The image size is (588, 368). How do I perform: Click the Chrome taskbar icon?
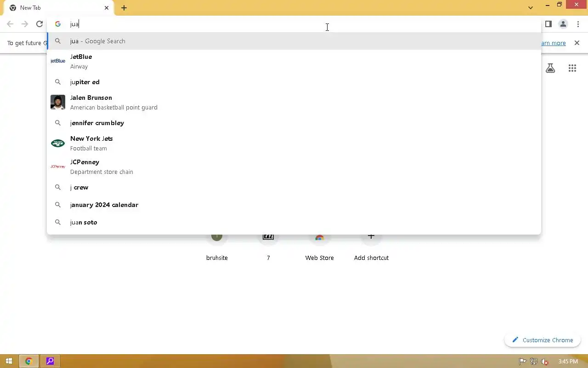(28, 361)
